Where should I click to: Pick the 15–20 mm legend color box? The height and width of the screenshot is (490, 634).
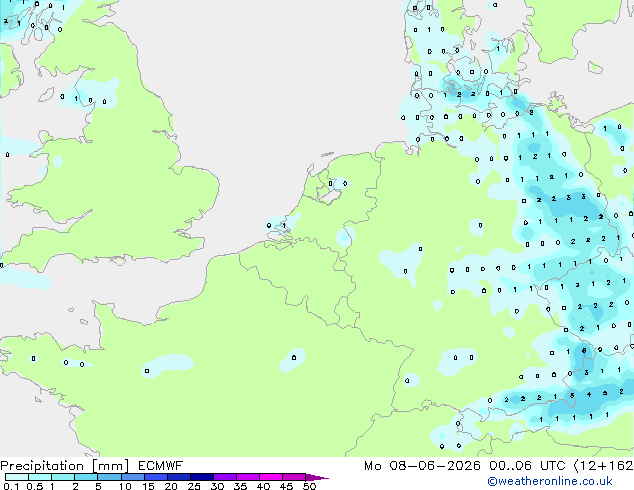[156, 477]
